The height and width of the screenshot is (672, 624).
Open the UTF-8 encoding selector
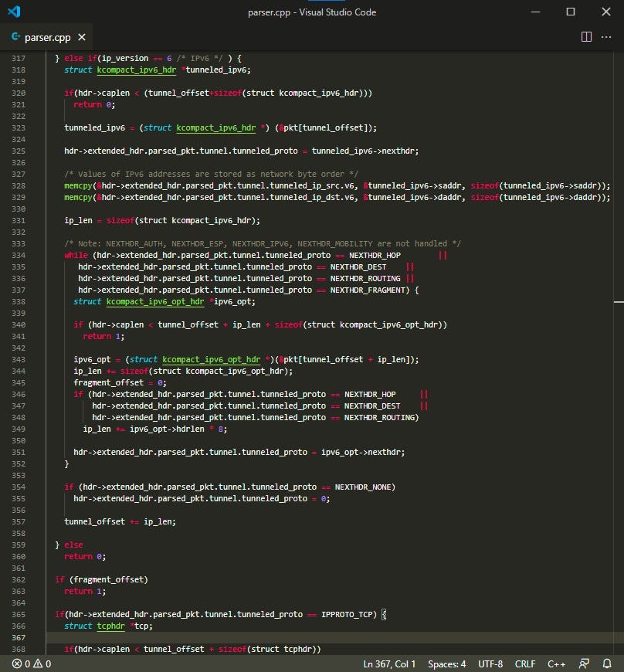point(491,664)
